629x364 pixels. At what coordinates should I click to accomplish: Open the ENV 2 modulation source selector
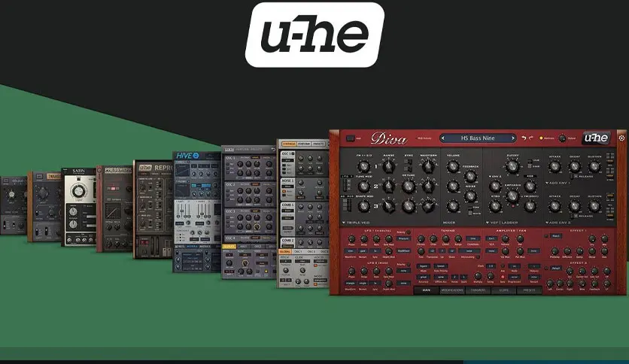(x=495, y=177)
